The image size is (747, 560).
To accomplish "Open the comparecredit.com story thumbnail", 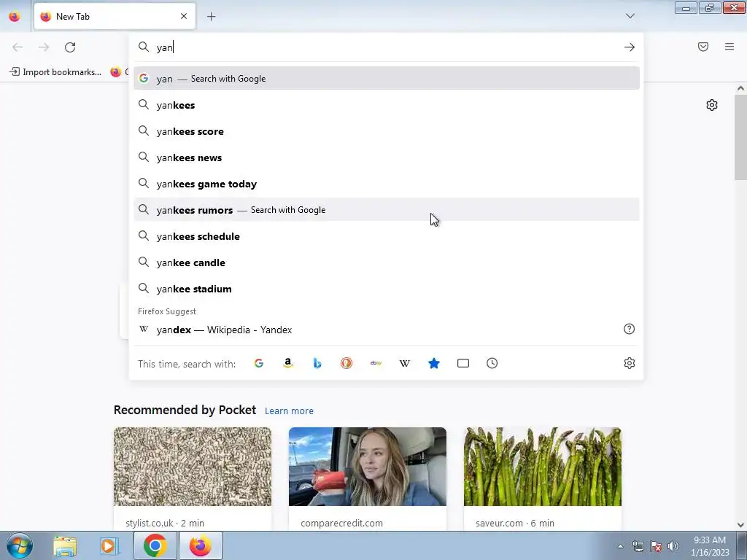I will coord(368,467).
